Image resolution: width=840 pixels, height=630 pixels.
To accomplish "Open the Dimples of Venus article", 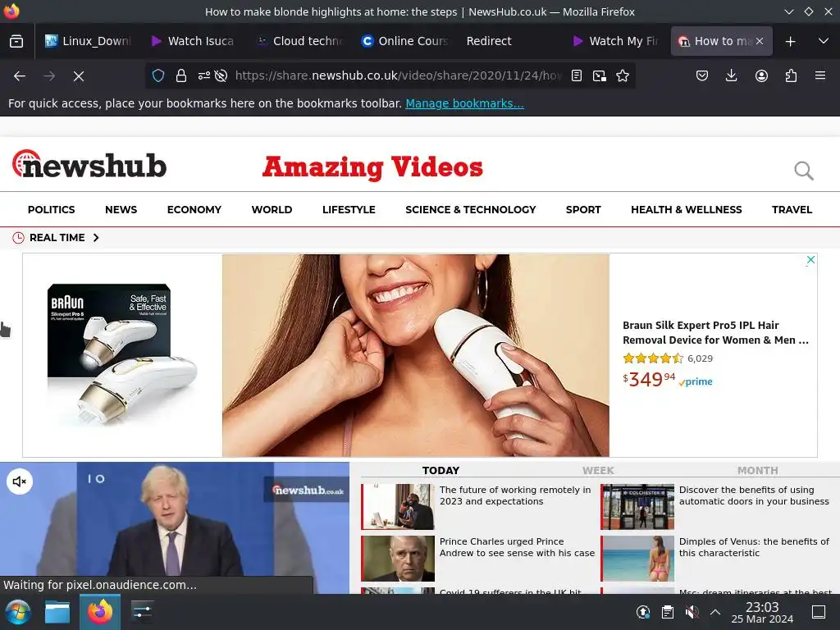I will (x=754, y=547).
